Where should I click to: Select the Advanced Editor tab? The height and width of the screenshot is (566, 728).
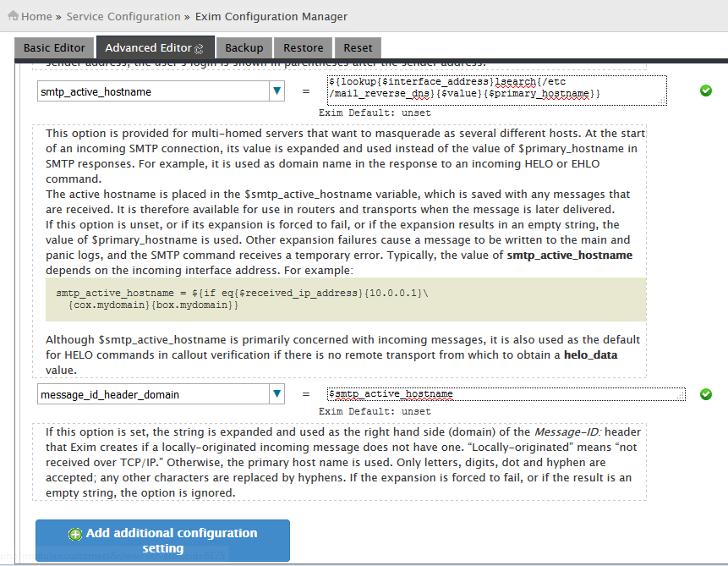pyautogui.click(x=149, y=48)
